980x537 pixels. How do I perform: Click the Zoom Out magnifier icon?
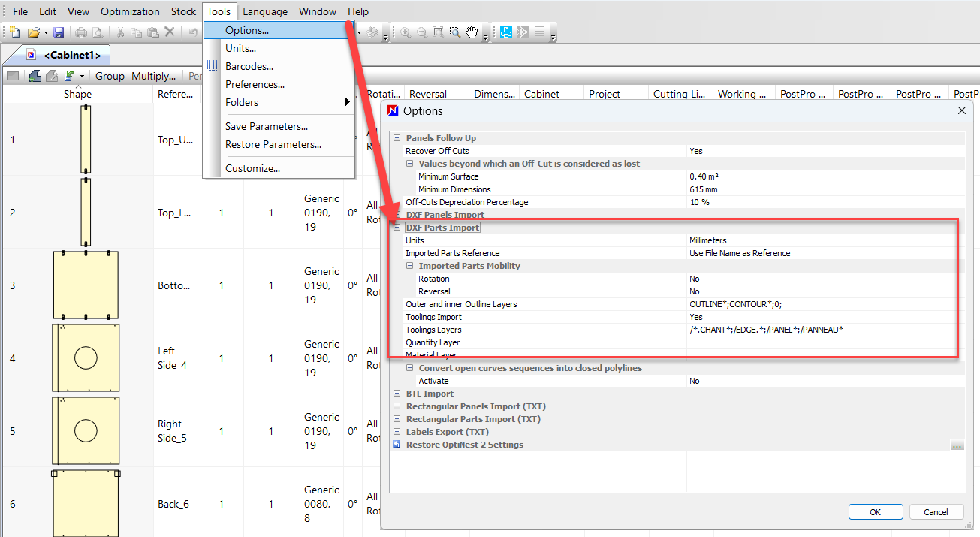[x=422, y=32]
